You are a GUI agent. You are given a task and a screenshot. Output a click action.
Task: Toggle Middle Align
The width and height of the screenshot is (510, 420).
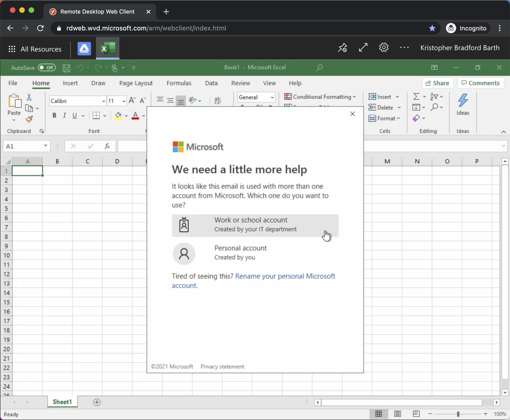170,100
